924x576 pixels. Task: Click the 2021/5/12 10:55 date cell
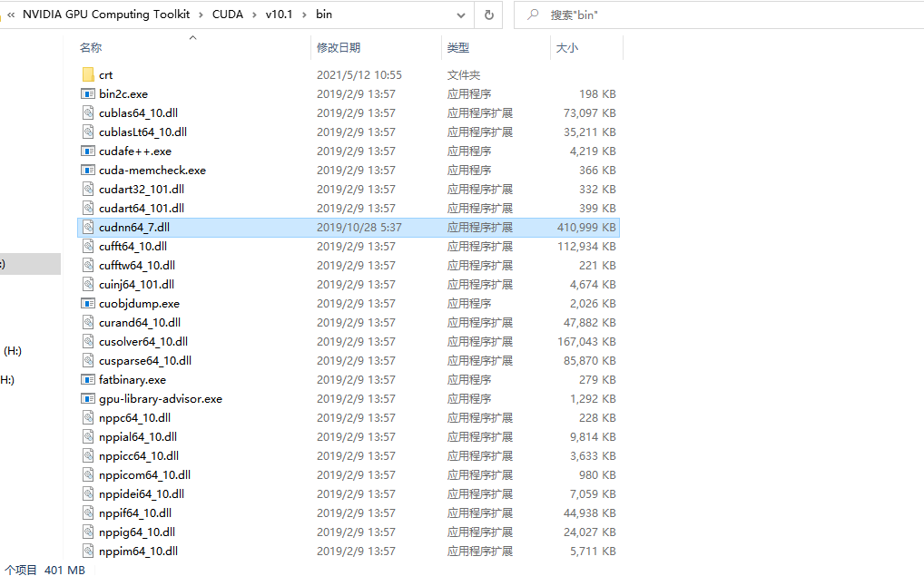click(x=359, y=74)
